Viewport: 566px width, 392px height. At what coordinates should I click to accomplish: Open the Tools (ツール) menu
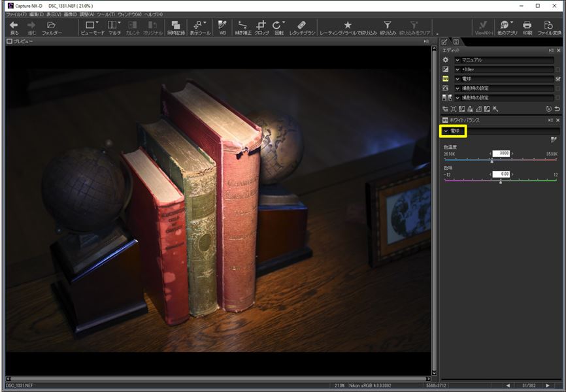point(105,14)
